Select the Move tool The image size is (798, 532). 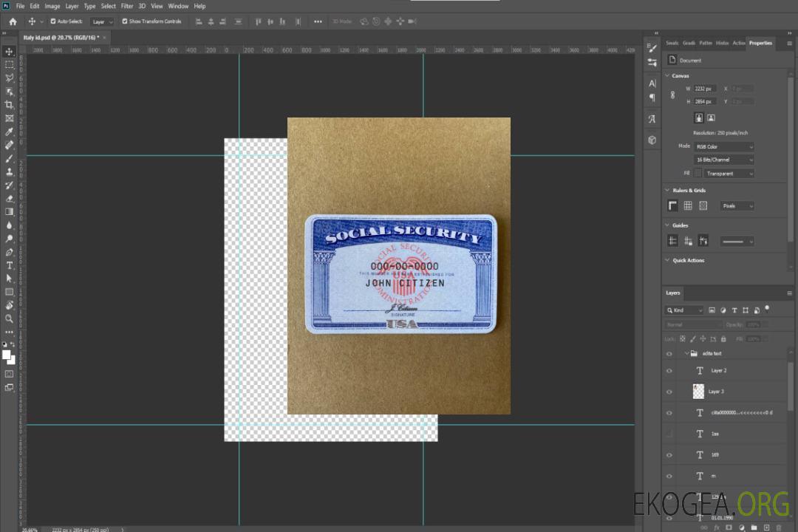pyautogui.click(x=9, y=52)
